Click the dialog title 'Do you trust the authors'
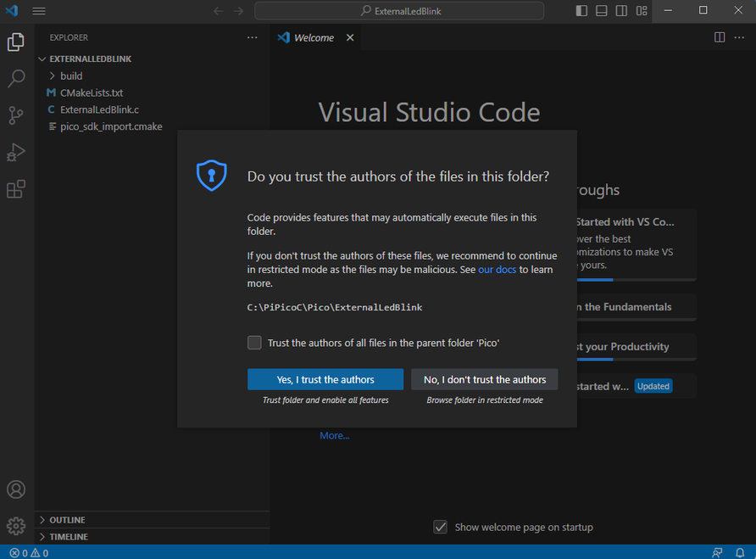This screenshot has height=559, width=756. point(398,176)
